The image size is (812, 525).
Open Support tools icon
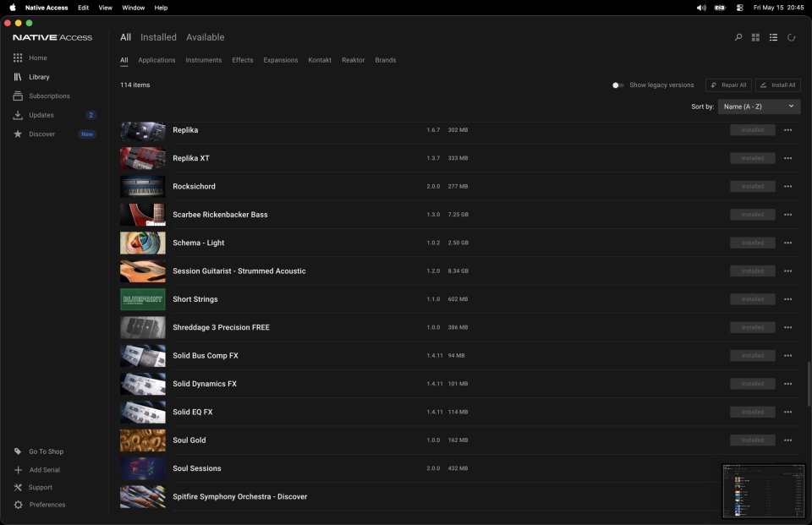click(x=18, y=487)
